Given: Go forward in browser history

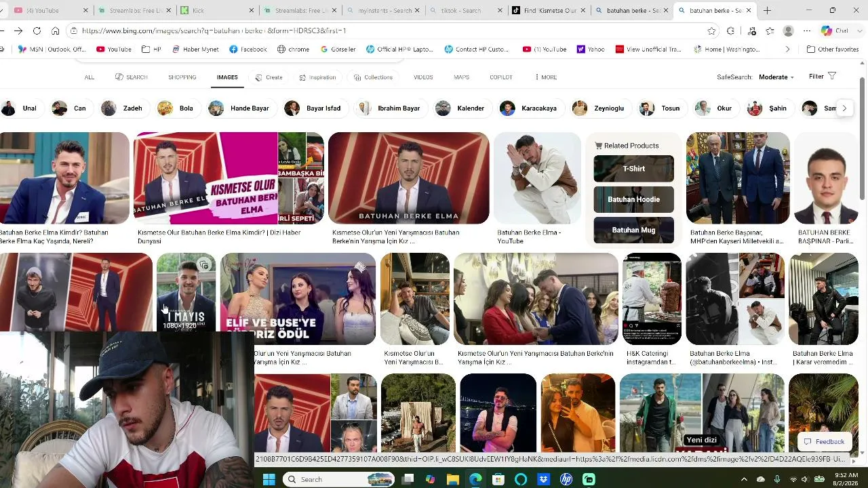Looking at the screenshot, I should [18, 30].
